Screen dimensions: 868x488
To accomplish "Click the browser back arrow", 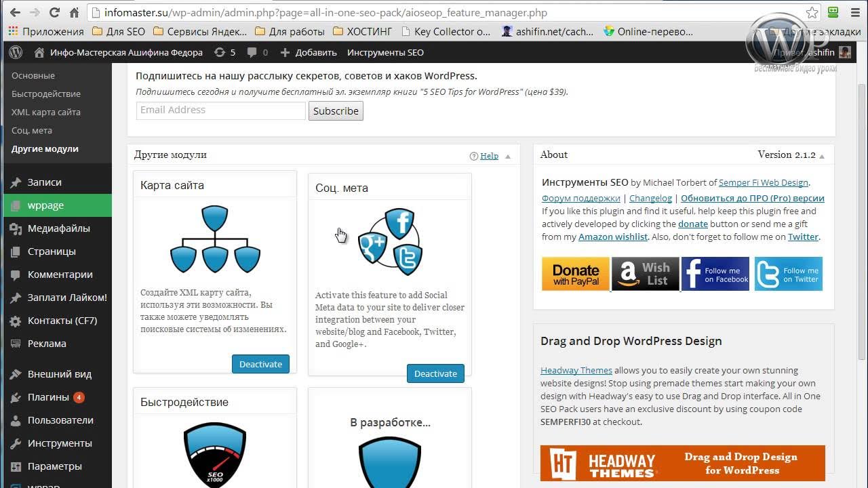I will coord(15,13).
